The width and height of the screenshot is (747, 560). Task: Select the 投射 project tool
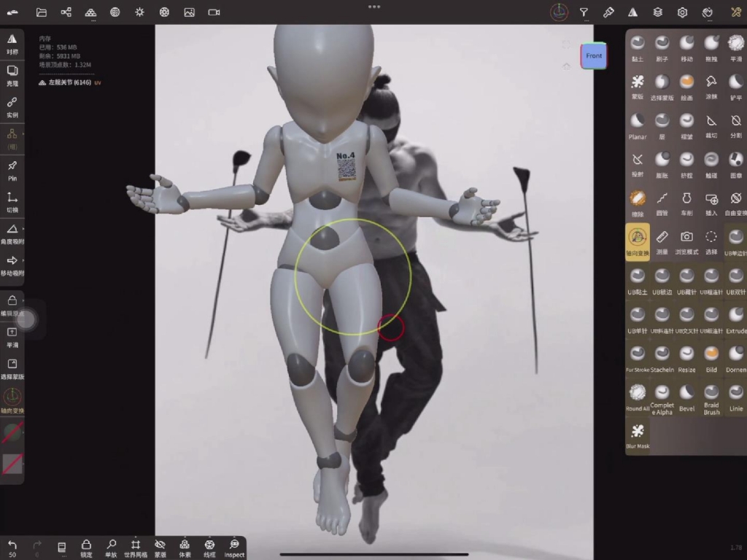(638, 165)
